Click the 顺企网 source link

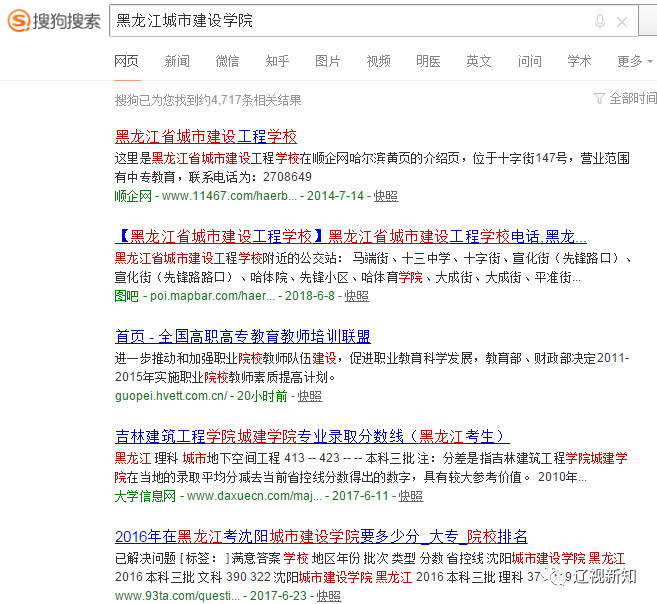(x=133, y=196)
